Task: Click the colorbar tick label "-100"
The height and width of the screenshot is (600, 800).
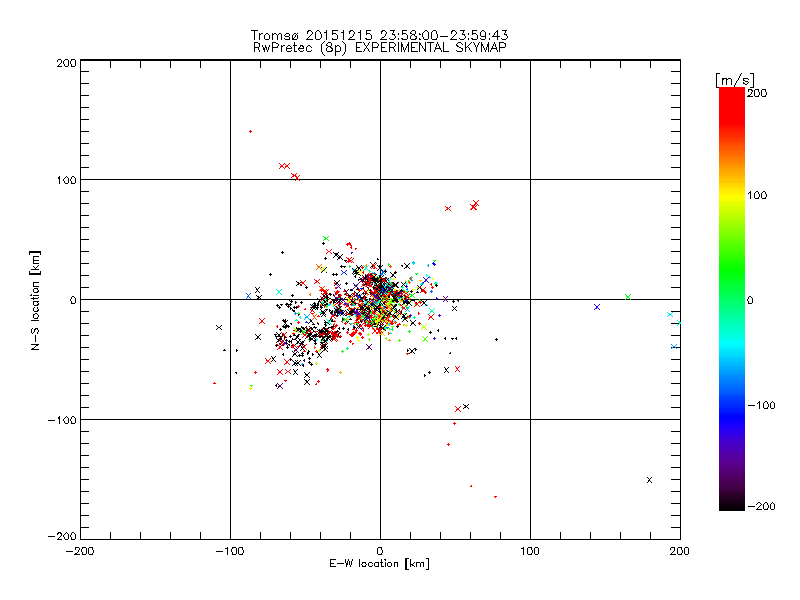Action: pos(761,405)
